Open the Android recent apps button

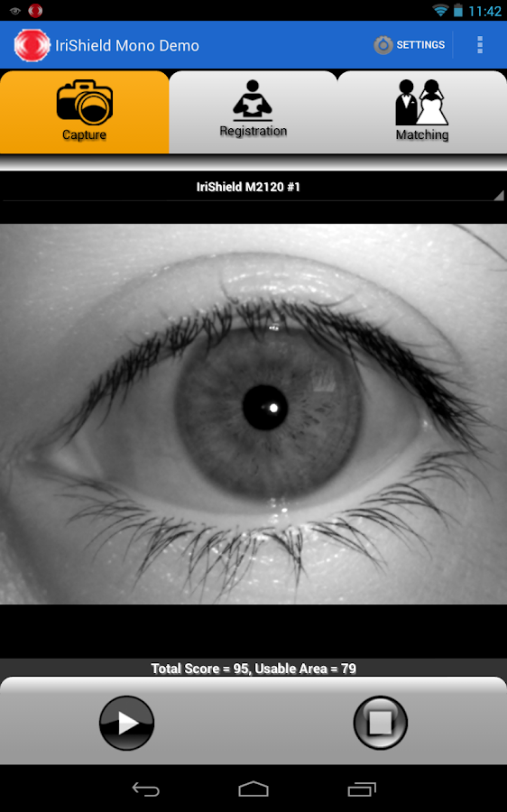[x=362, y=789]
